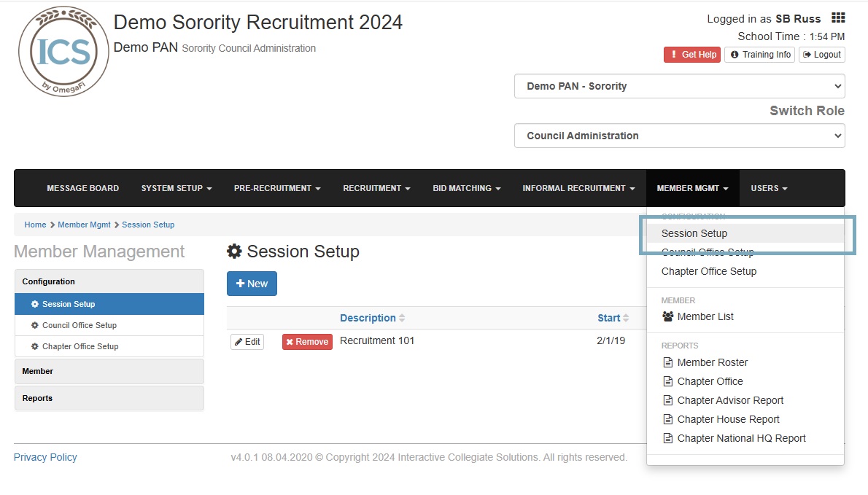The image size is (868, 495).
Task: Click the New button to add a session
Action: 252,284
